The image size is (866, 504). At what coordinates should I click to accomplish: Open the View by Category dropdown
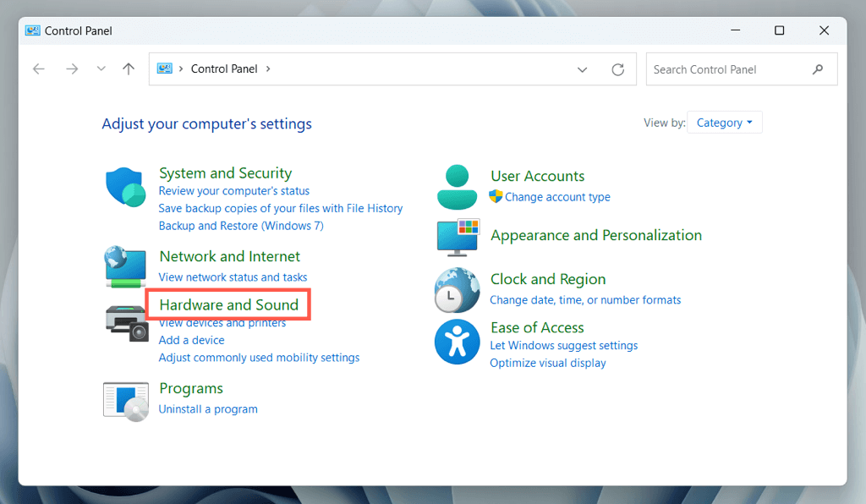[725, 123]
